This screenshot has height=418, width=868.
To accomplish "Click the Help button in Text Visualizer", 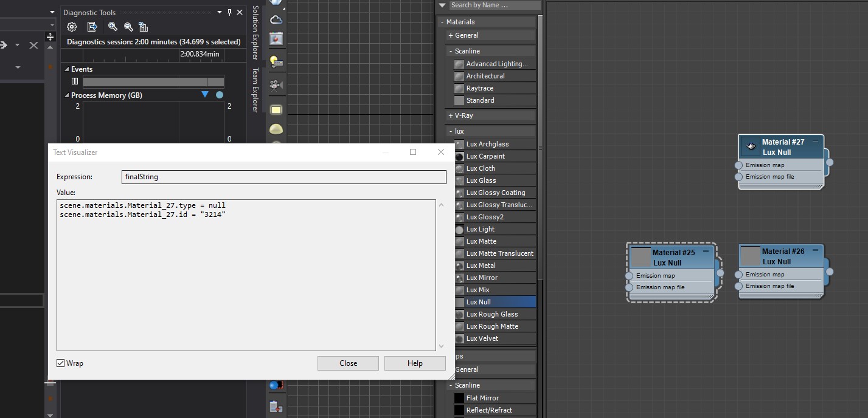I will (x=415, y=363).
